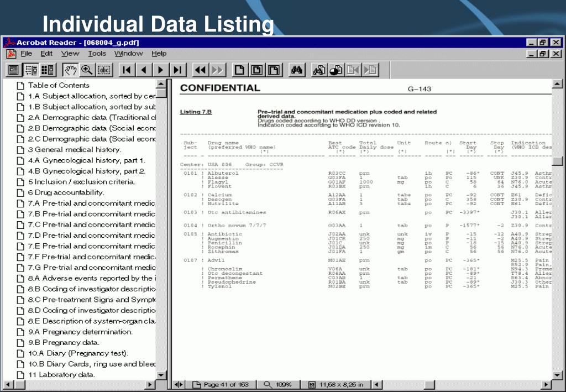Click the Albuterol drug name entry
566x392 pixels.
pyautogui.click(x=223, y=173)
